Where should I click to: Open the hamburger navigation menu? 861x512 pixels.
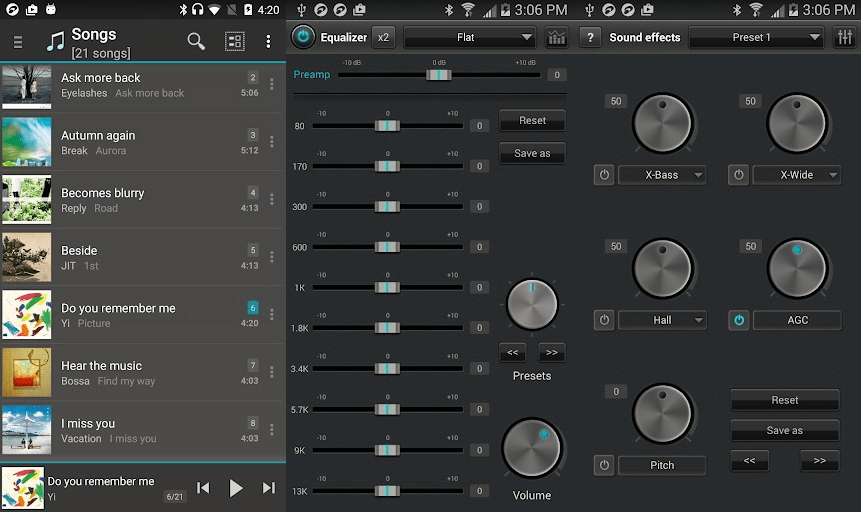[18, 42]
